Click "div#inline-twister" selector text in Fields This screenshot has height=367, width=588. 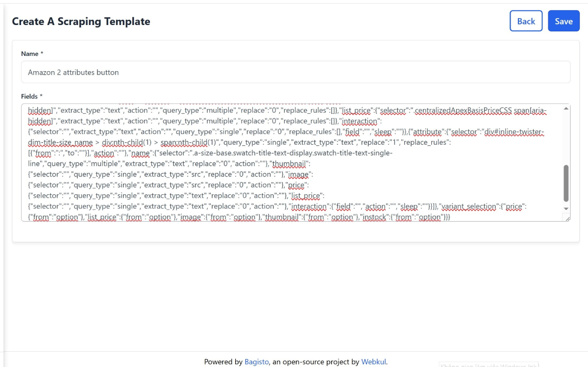[x=519, y=132]
